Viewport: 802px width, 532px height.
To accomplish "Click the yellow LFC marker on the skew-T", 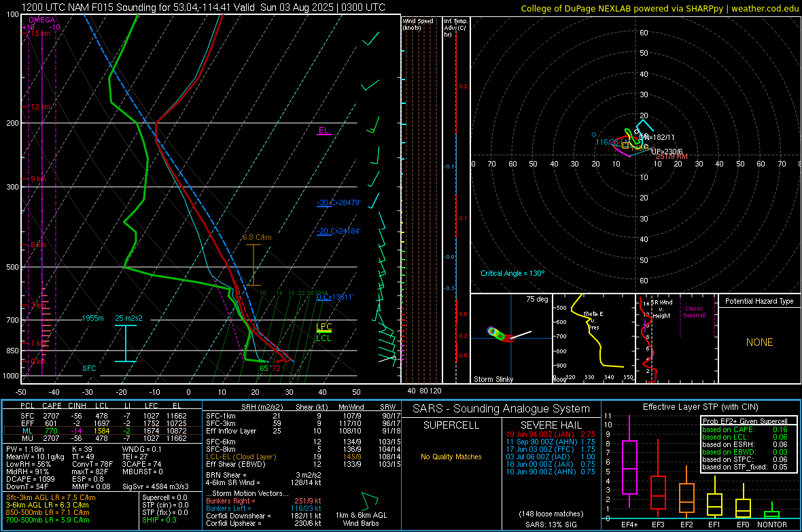I will 324,327.
